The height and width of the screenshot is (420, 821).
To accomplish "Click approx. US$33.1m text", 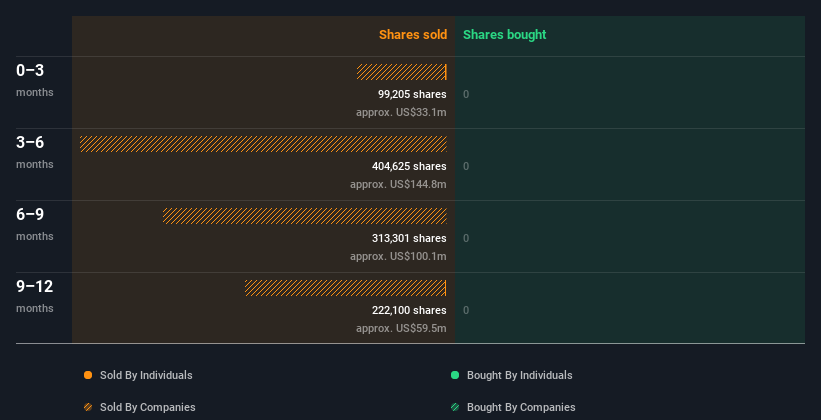I will tap(402, 112).
